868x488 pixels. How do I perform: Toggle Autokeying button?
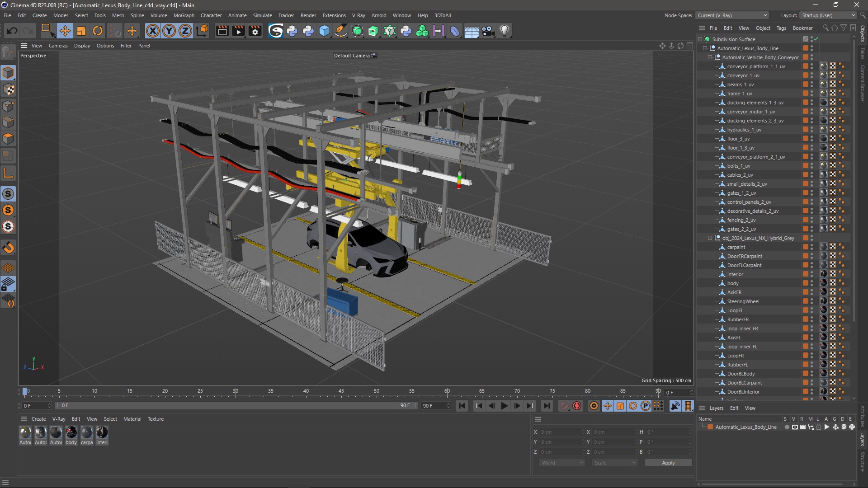pyautogui.click(x=577, y=406)
